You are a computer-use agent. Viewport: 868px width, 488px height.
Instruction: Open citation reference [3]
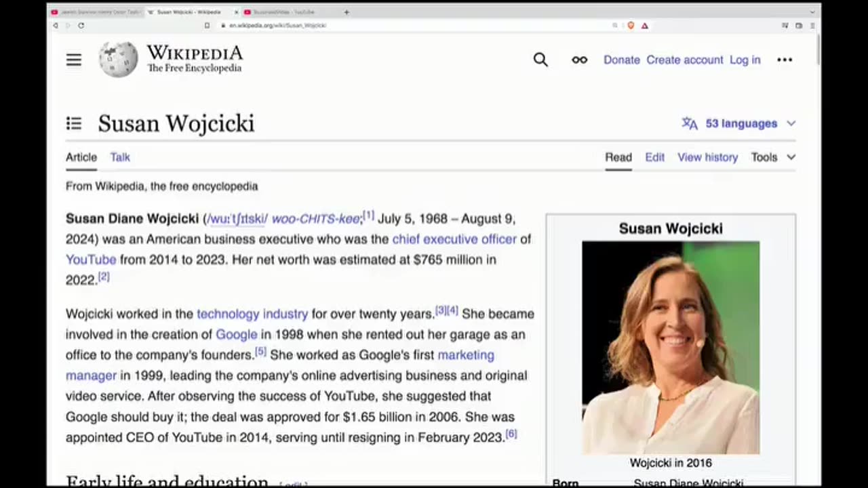pos(441,310)
